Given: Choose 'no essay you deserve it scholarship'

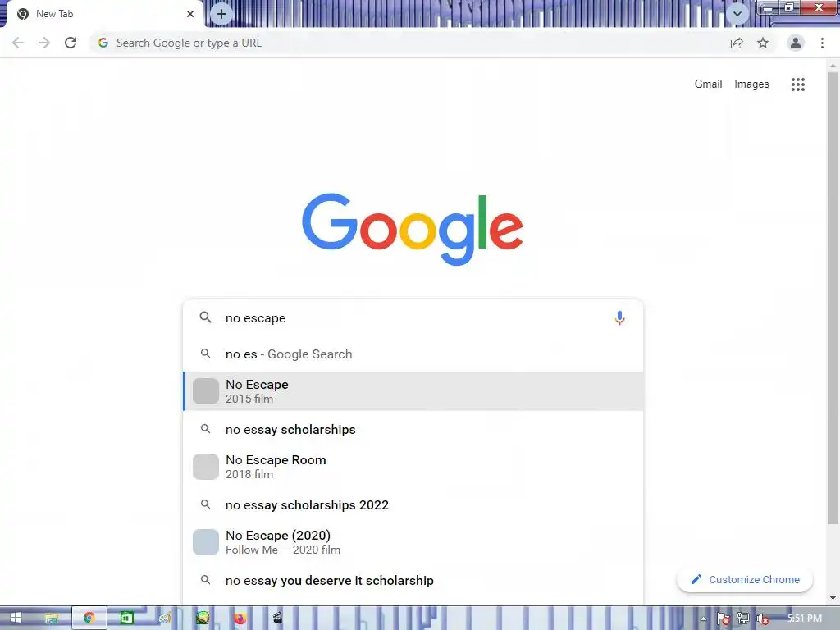Looking at the screenshot, I should (x=413, y=581).
